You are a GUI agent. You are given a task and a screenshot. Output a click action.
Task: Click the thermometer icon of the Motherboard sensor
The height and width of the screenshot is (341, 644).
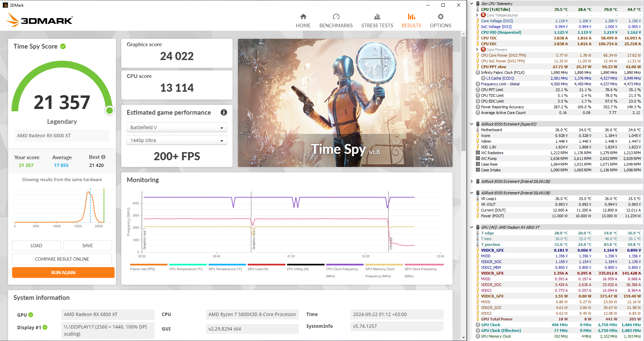(x=478, y=130)
